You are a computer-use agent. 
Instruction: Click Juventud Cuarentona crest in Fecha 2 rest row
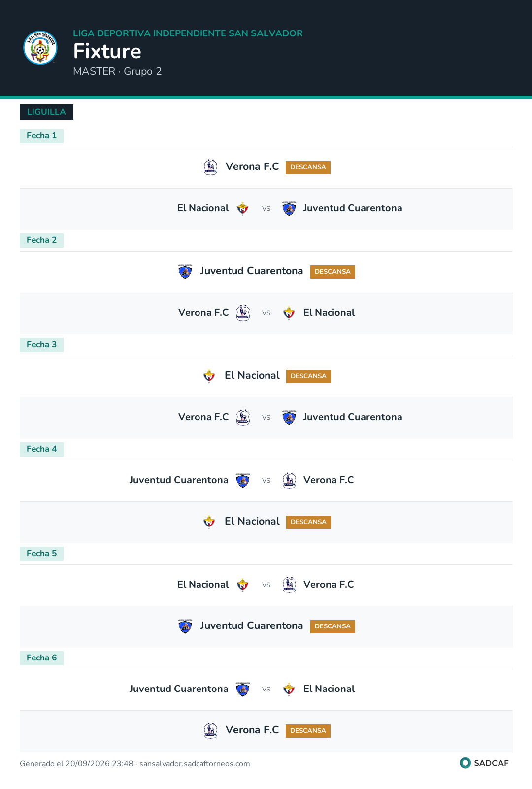tap(185, 271)
